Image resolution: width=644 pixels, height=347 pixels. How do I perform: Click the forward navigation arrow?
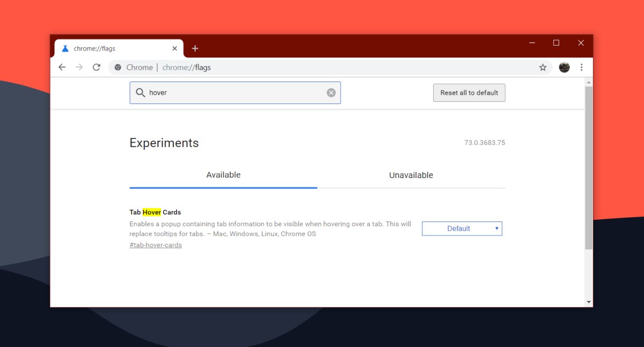tap(79, 67)
